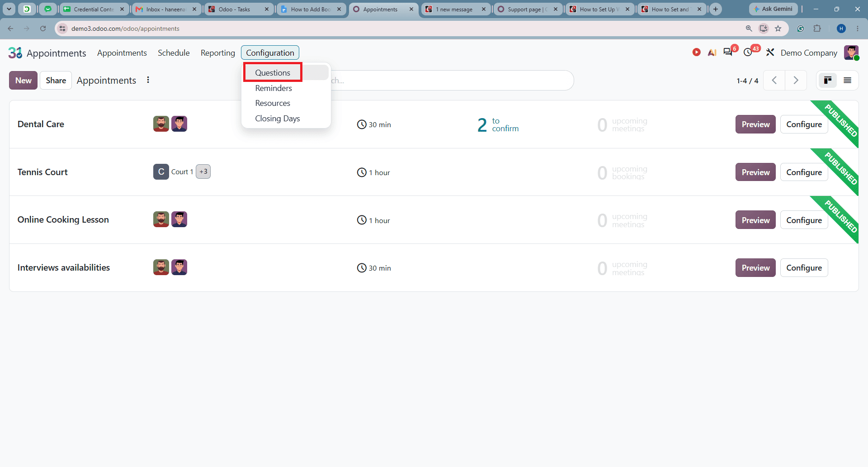Click the site information icon in address bar
This screenshot has height=467, width=868.
(63, 29)
